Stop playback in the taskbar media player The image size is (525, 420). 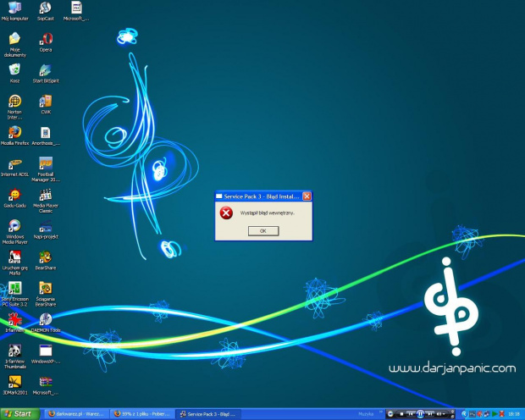pos(401,414)
